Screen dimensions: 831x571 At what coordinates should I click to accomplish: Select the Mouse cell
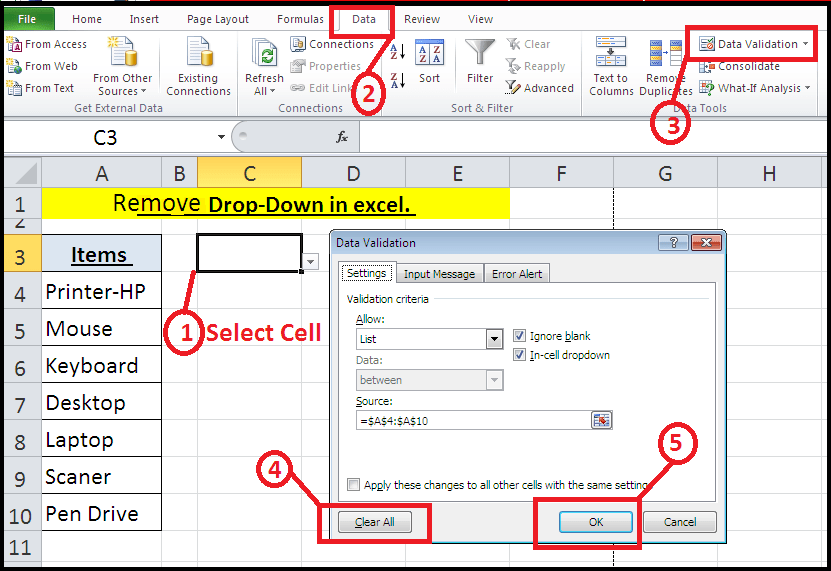tap(102, 328)
